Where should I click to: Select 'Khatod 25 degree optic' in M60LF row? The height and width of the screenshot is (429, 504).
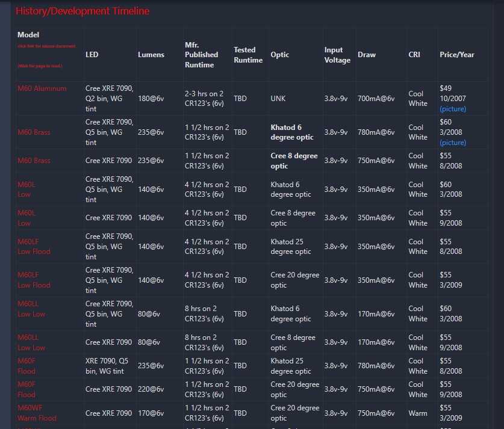(x=291, y=246)
